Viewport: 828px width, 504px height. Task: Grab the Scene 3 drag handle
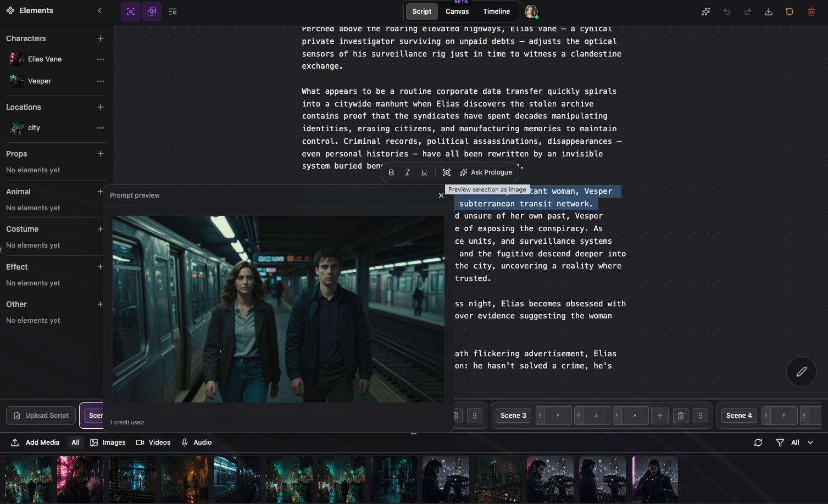pos(701,416)
